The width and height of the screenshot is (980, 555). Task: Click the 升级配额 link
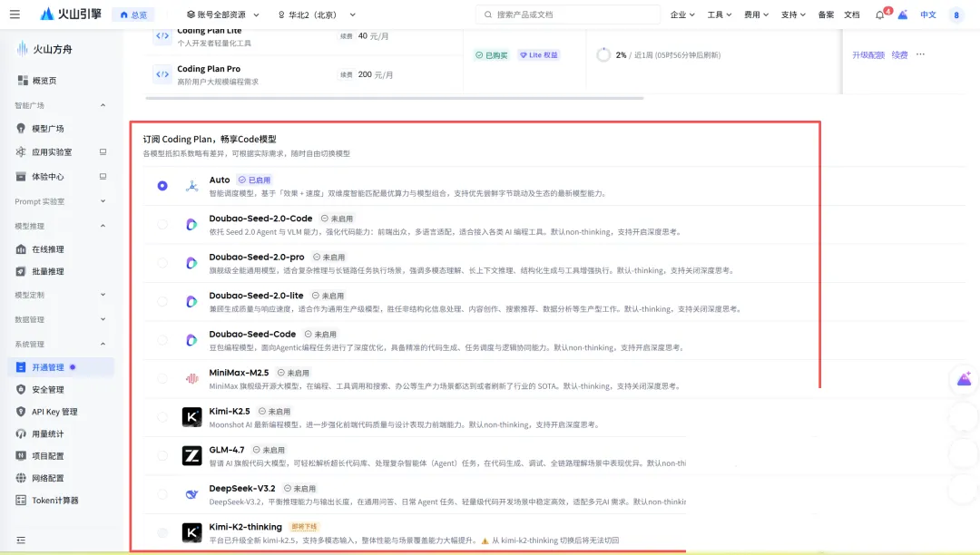[x=868, y=55]
